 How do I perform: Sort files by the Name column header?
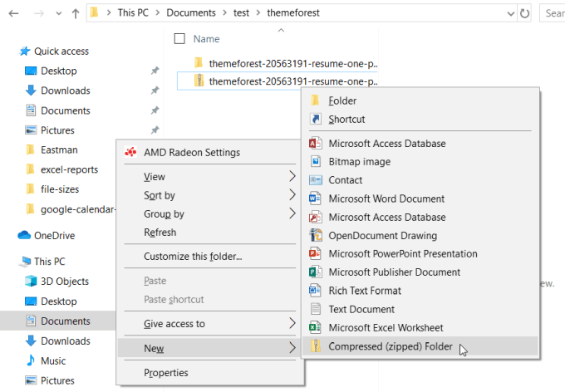206,39
